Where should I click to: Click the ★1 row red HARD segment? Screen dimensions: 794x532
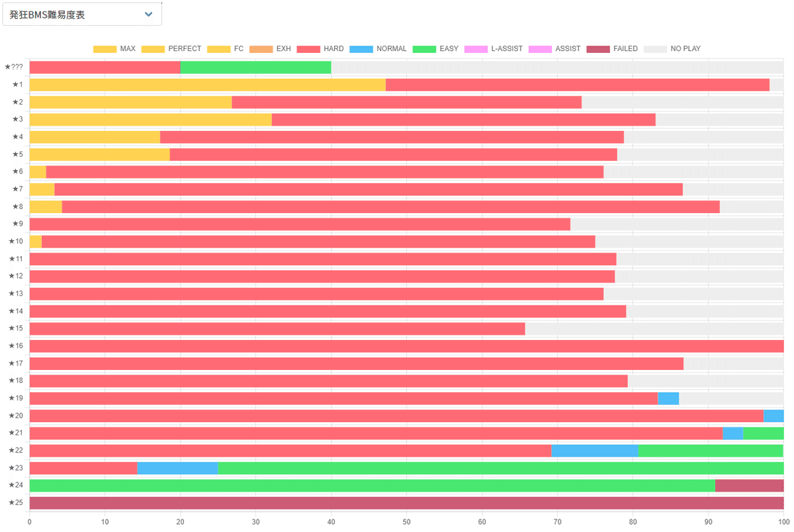click(578, 85)
